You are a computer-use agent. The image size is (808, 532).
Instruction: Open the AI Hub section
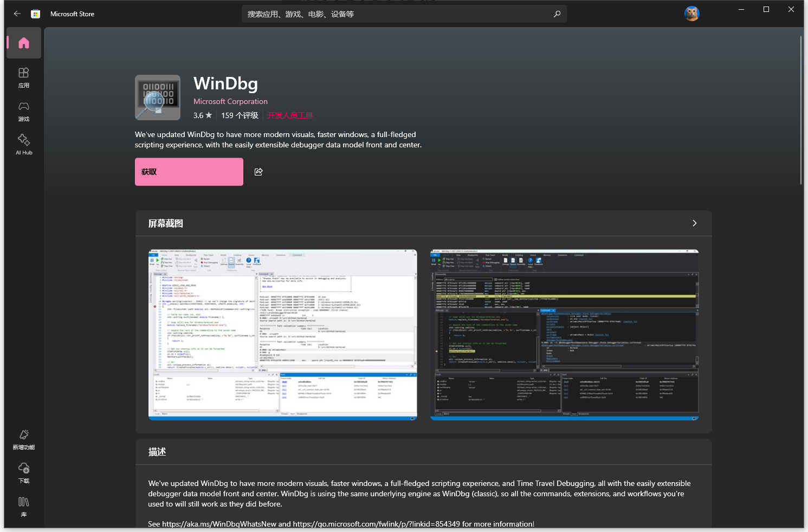coord(24,145)
